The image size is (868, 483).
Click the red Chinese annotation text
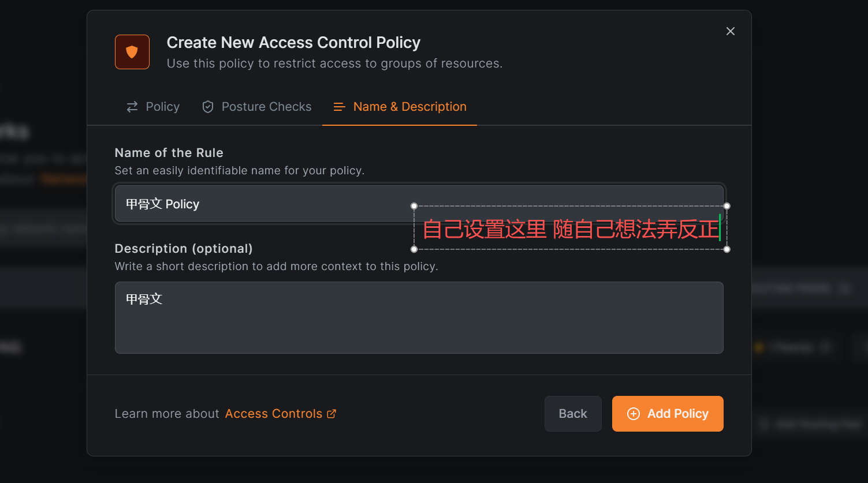pyautogui.click(x=571, y=229)
